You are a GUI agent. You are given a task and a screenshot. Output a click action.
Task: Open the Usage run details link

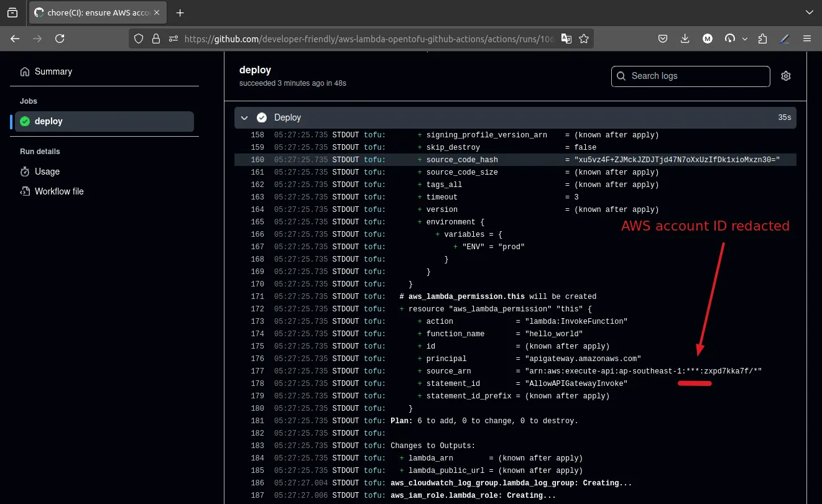pos(47,172)
